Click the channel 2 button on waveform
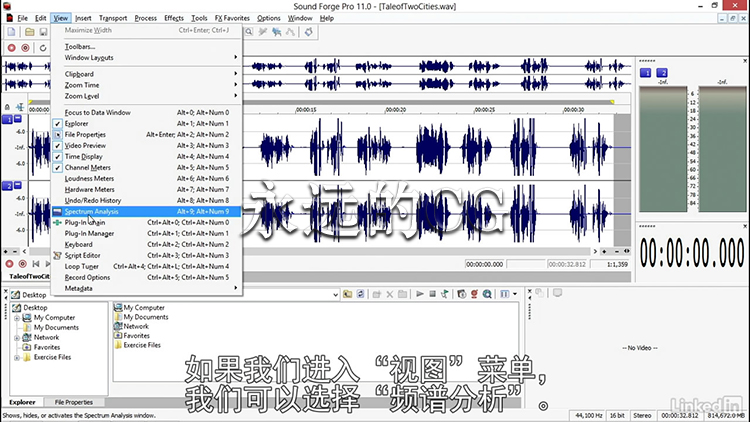 [7, 186]
